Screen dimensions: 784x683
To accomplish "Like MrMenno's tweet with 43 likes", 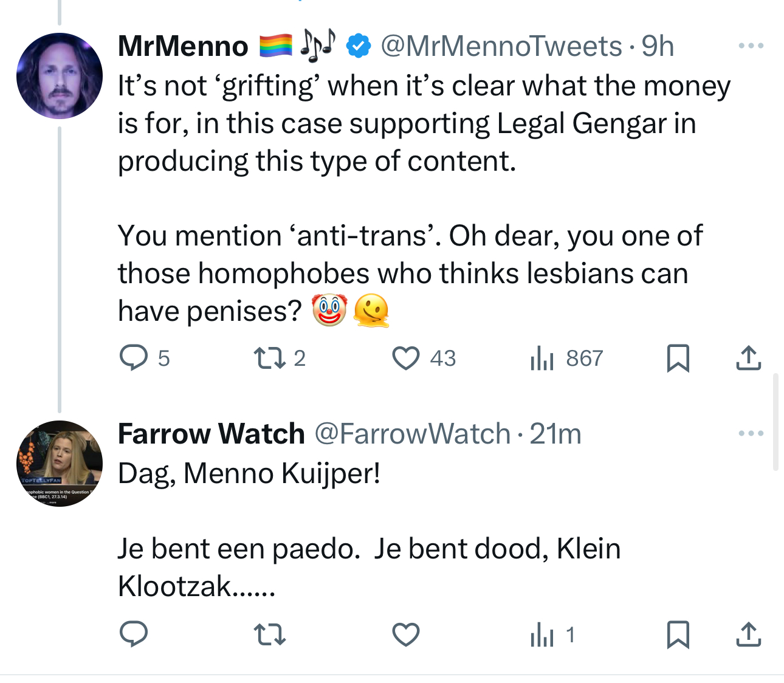I will pos(406,358).
